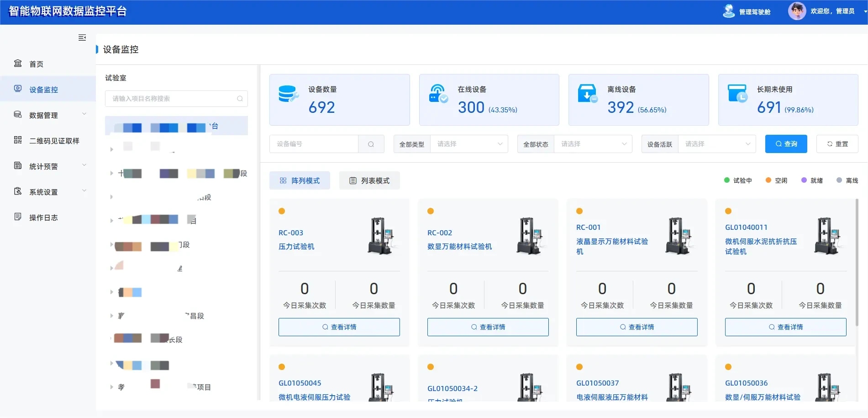Click the 设备监控 monitor icon
Image resolution: width=868 pixels, height=418 pixels.
[x=18, y=89]
